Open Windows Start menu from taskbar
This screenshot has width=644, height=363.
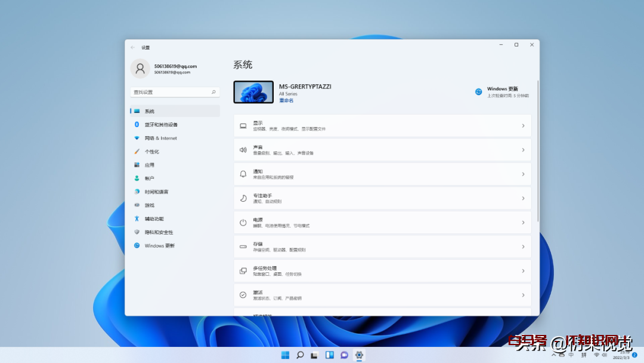click(285, 355)
